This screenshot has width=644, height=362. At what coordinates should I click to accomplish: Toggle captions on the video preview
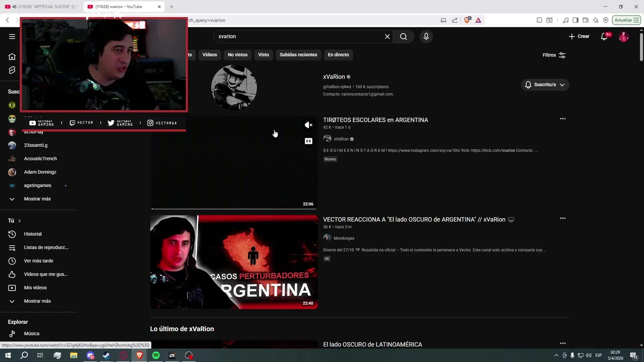tap(308, 141)
